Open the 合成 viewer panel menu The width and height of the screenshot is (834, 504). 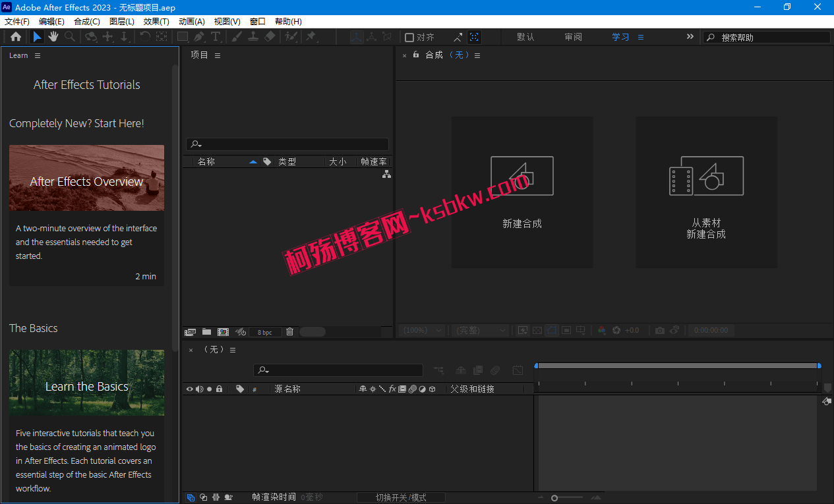pyautogui.click(x=477, y=55)
